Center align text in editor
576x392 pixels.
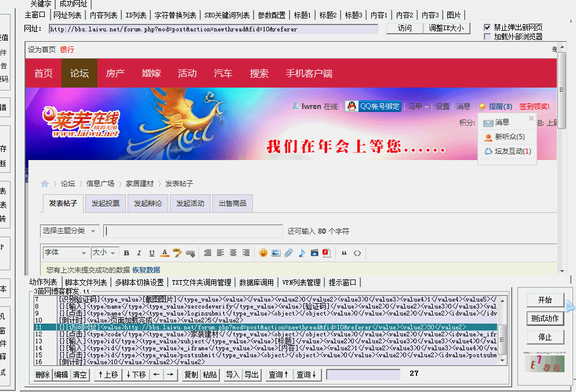tap(233, 253)
